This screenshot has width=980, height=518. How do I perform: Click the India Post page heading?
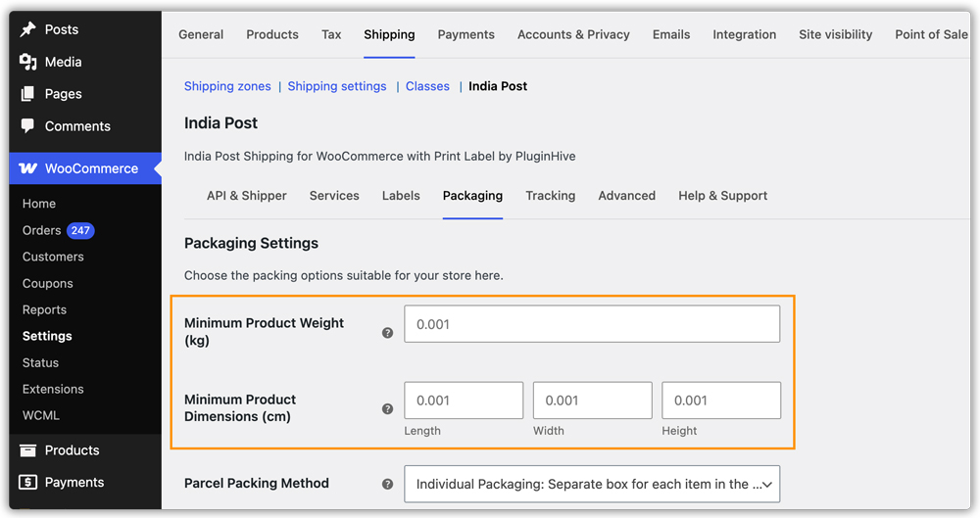220,123
